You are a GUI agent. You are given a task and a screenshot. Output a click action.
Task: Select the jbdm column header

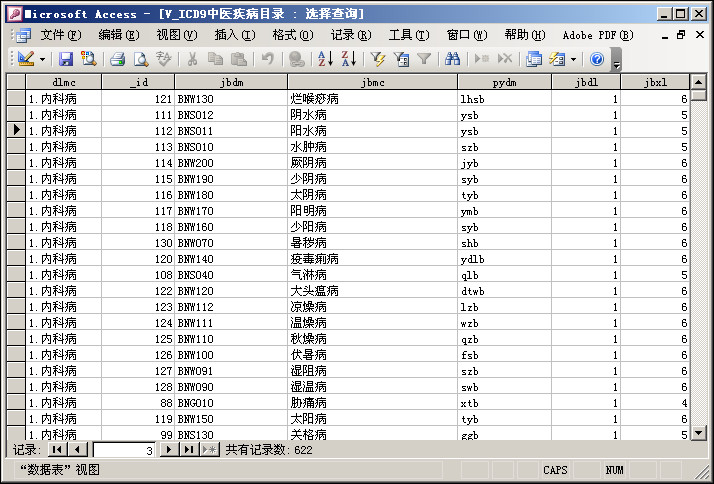click(x=231, y=82)
